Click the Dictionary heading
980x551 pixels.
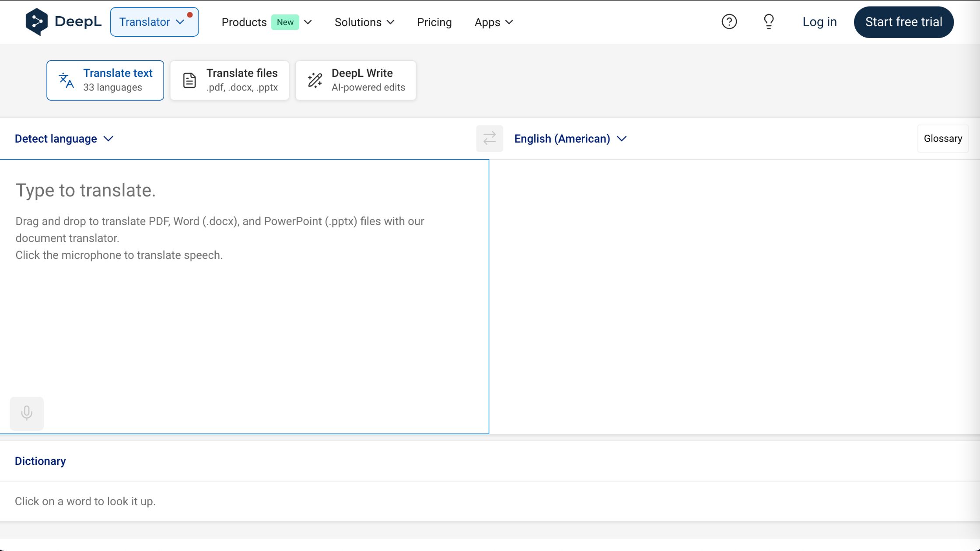40,461
